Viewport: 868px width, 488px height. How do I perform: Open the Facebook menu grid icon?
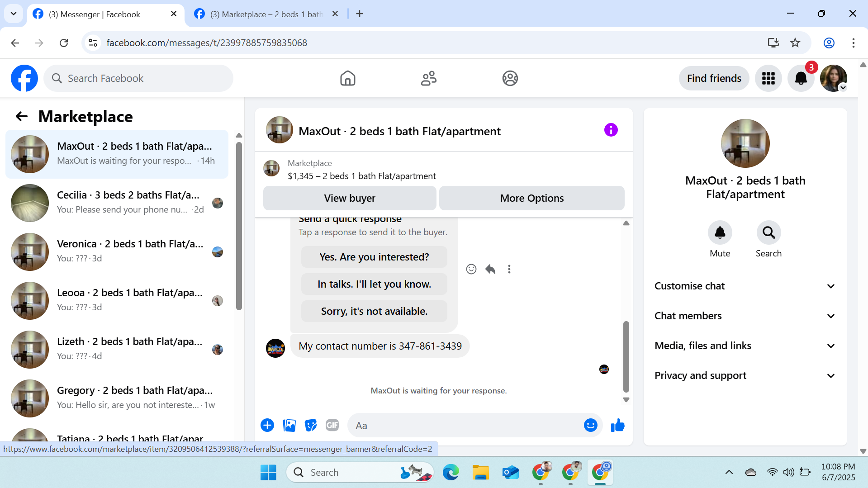(768, 78)
